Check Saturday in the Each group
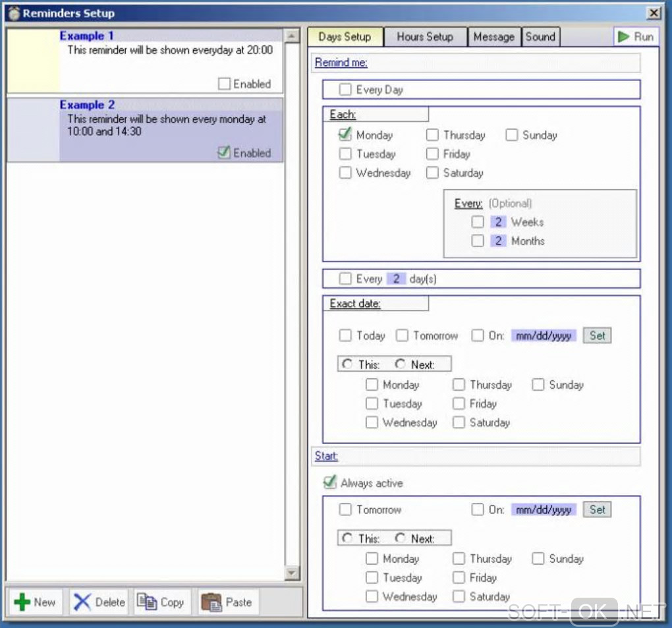672x628 pixels. tap(432, 173)
